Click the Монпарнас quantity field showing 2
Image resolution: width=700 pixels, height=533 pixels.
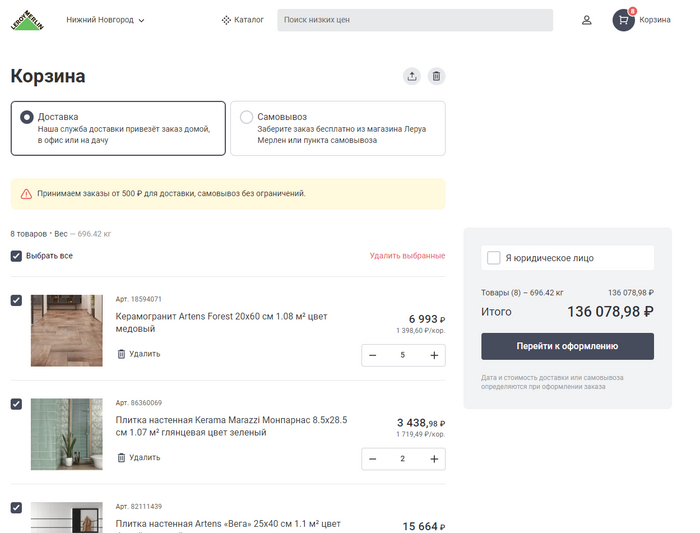tap(403, 459)
